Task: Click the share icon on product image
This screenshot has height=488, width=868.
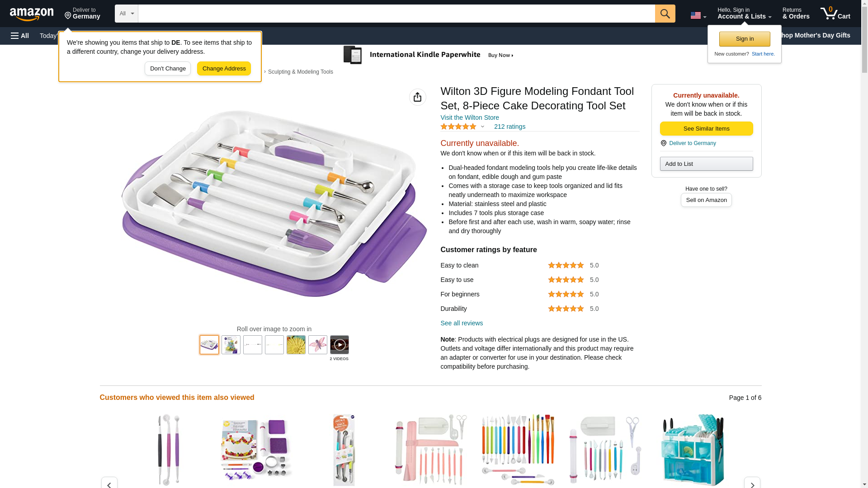Action: pos(417,97)
